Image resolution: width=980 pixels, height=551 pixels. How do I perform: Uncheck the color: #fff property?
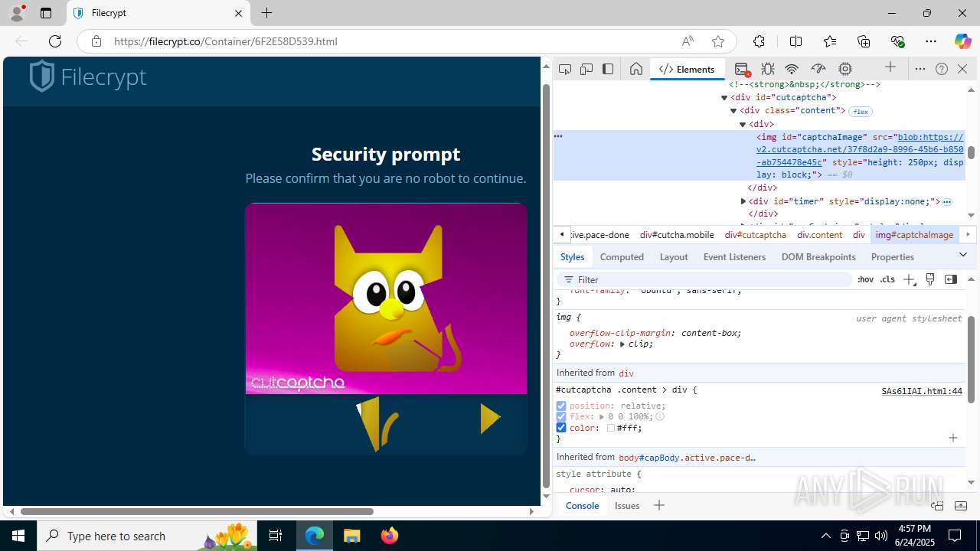(x=561, y=428)
